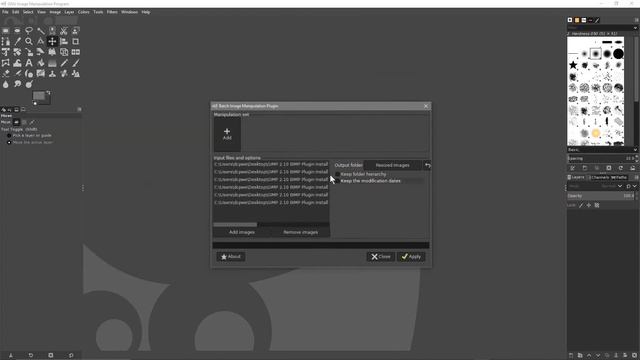
Task: Click the reset output folder arrow icon
Action: [x=427, y=165]
